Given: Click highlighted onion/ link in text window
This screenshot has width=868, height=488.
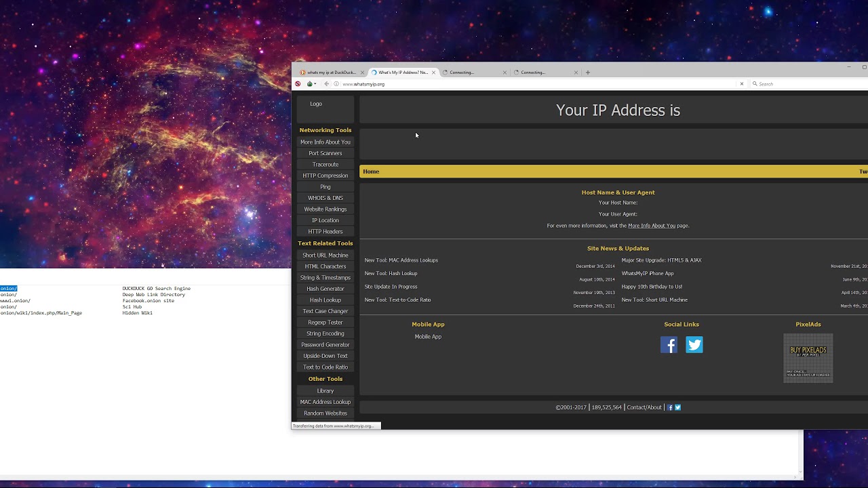Looking at the screenshot, I should pos(9,289).
